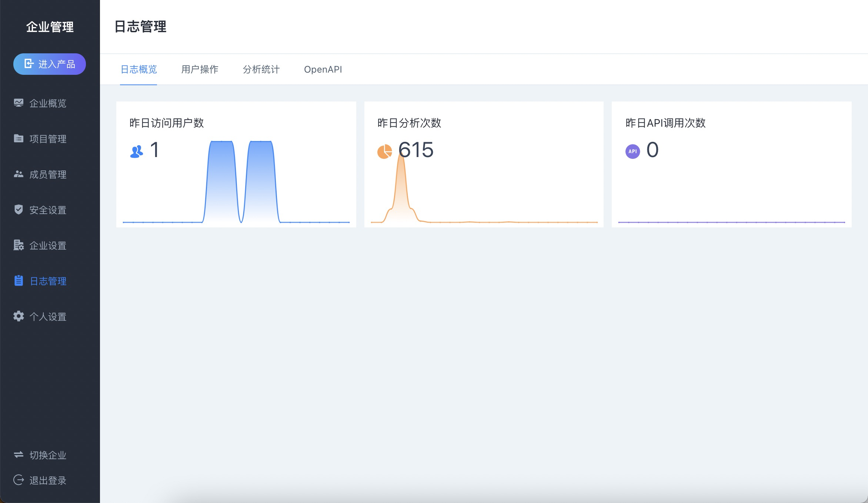This screenshot has height=503, width=868.
Task: Click the orange pie chart icon
Action: (x=384, y=151)
